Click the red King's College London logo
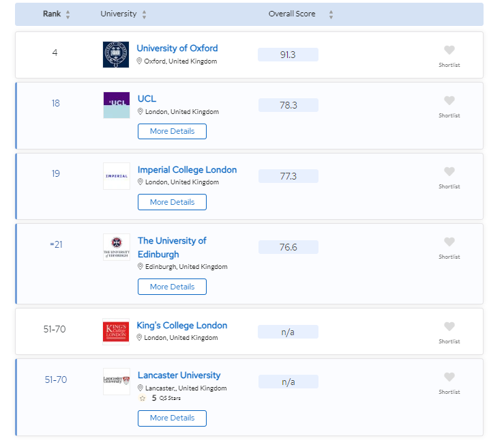Viewport: 504px width, 443px height. [116, 332]
